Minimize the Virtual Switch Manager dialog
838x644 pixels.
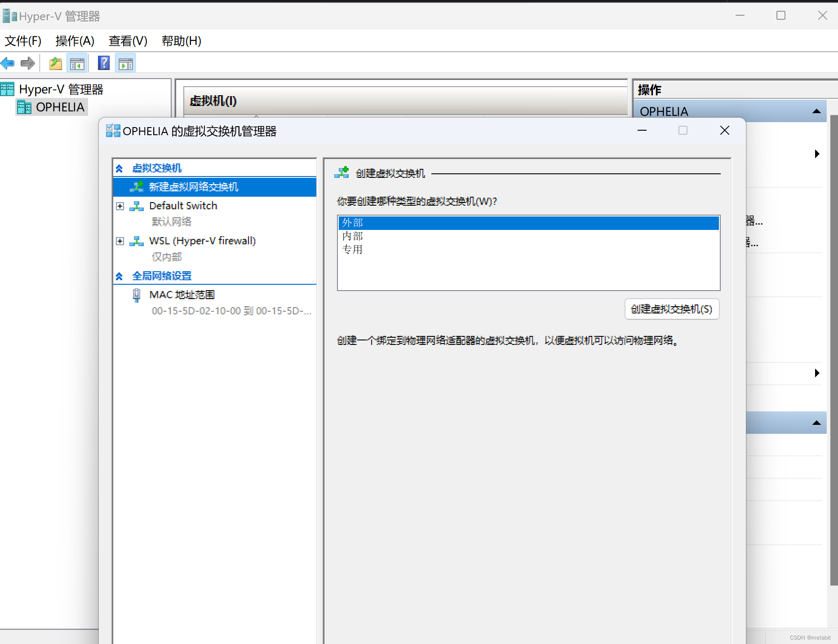[642, 131]
